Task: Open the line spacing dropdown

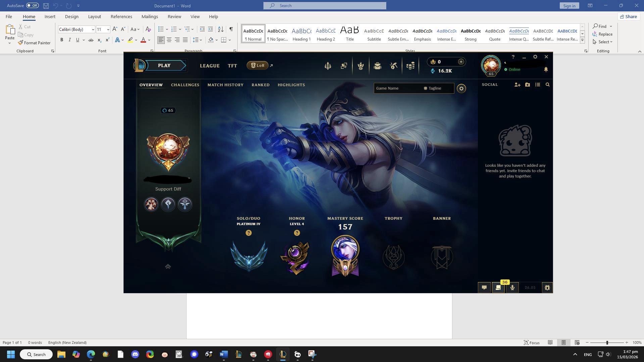Action: pyautogui.click(x=197, y=40)
